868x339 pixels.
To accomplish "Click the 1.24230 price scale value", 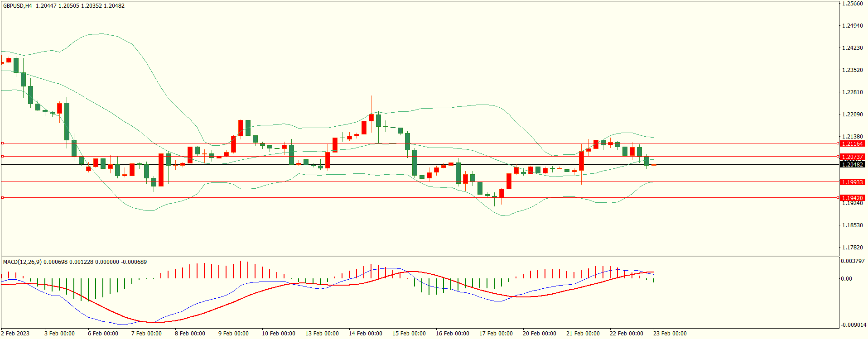I will coord(852,48).
